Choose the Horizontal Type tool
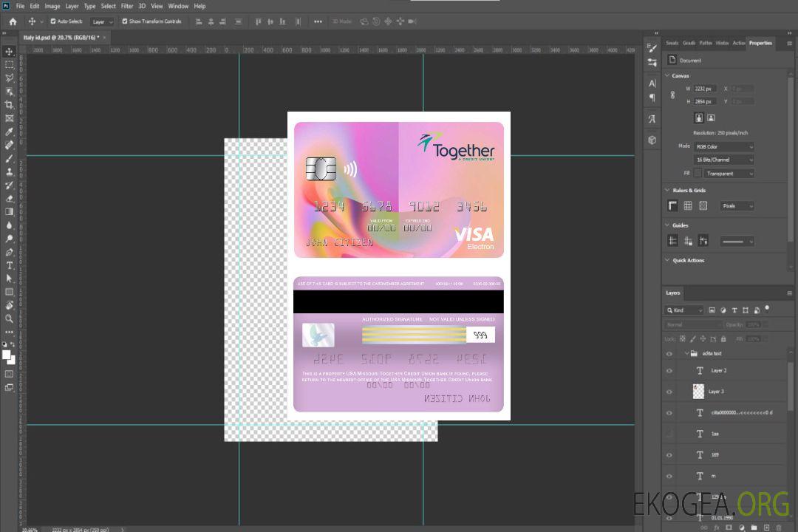The height and width of the screenshot is (532, 798). pos(10,265)
